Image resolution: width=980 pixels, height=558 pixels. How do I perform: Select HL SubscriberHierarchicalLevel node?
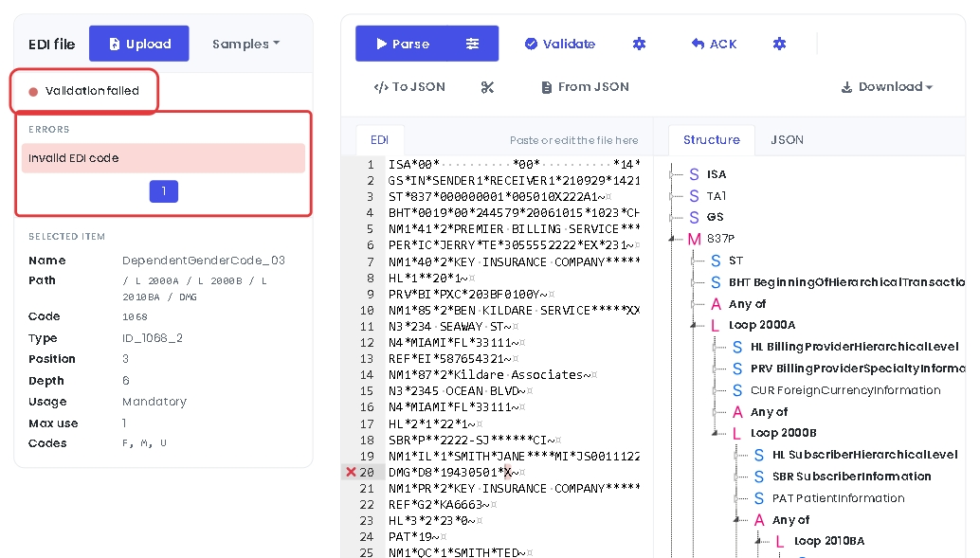coord(864,455)
